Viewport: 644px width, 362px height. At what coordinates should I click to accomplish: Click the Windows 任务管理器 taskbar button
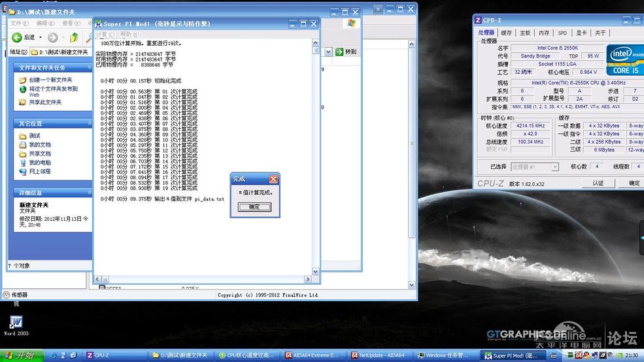[x=447, y=355]
